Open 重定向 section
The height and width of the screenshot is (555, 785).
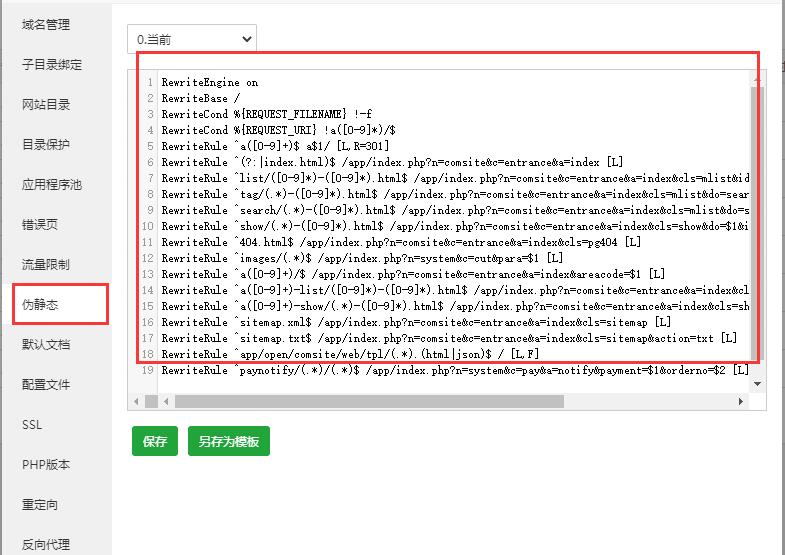(40, 504)
